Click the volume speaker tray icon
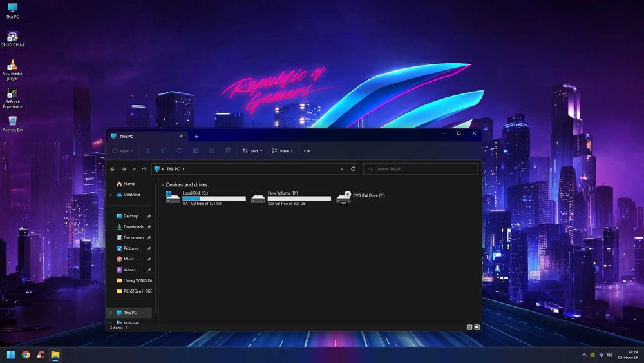 [610, 355]
